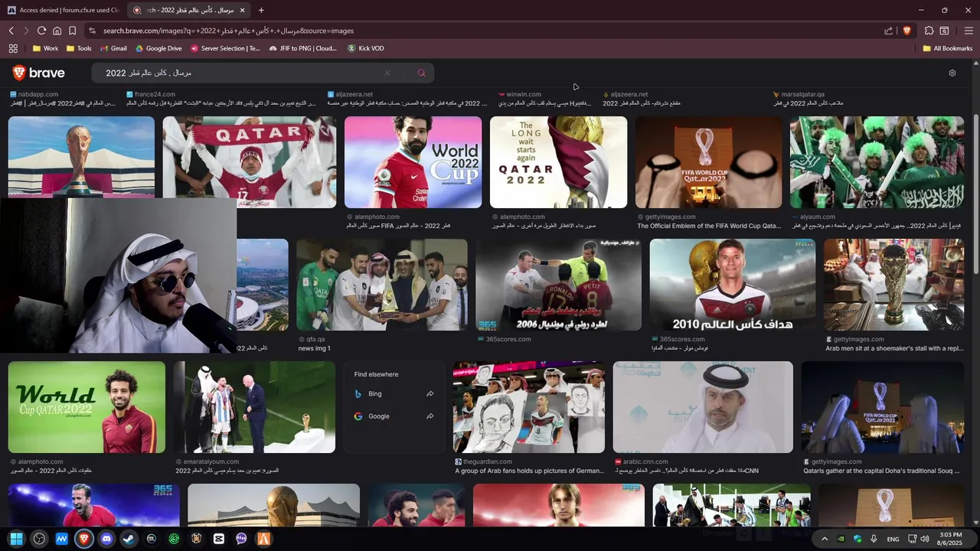Click the gettyimages.com Official Emblem caption
This screenshot has width=980, height=551.
click(709, 226)
